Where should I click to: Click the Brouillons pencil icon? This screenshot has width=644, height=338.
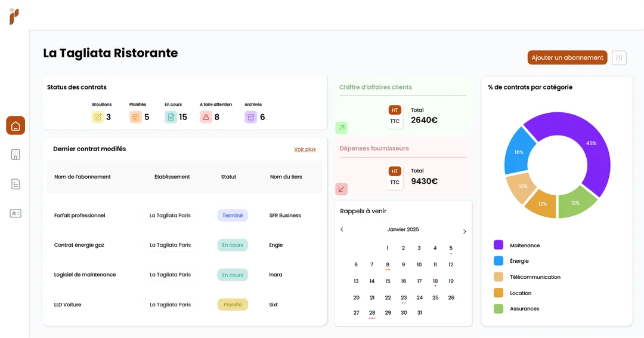coord(97,117)
